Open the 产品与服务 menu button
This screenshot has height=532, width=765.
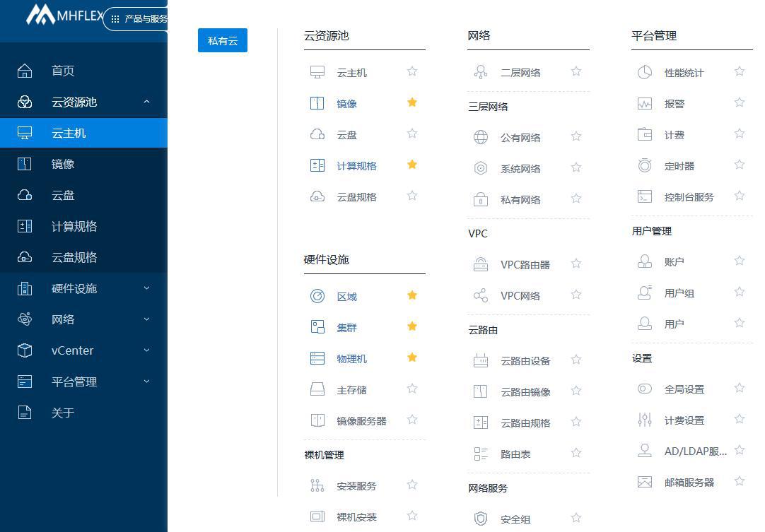click(x=136, y=19)
